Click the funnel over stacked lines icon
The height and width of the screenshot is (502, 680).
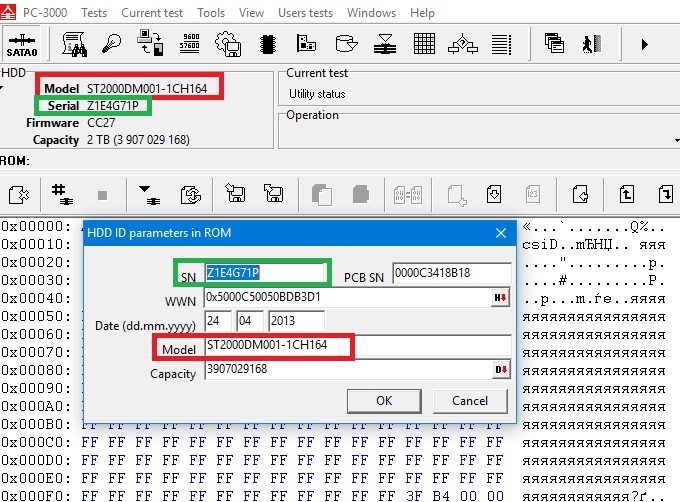[x=385, y=44]
